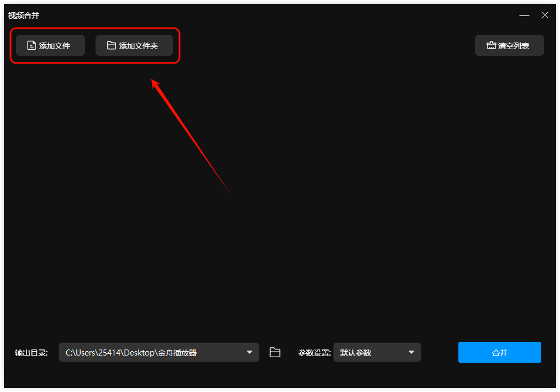
Task: Start merging with the blue 合并 button
Action: 499,352
